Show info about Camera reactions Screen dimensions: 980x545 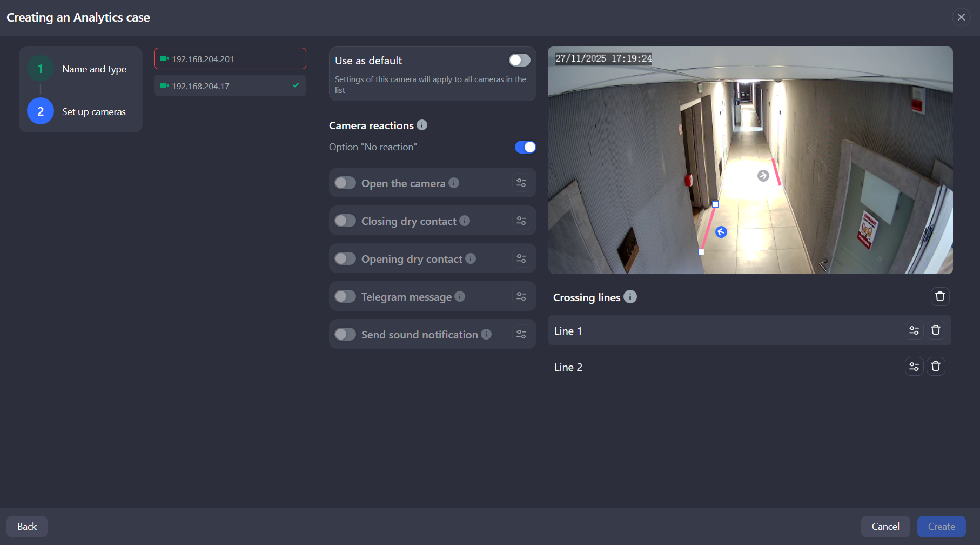[x=422, y=125]
